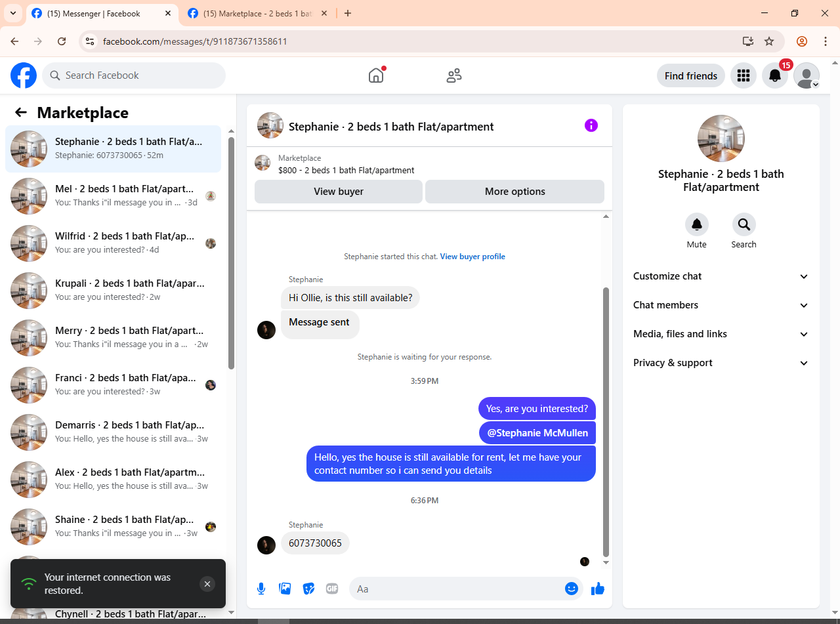Click the conversation list scrollbar
The width and height of the screenshot is (840, 624).
point(231,253)
